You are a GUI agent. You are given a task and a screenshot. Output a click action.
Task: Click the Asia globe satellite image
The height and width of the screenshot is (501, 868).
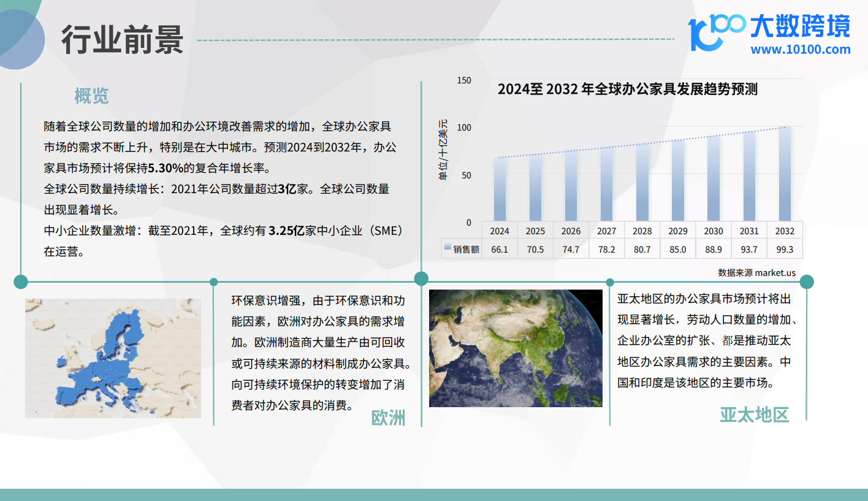point(516,348)
